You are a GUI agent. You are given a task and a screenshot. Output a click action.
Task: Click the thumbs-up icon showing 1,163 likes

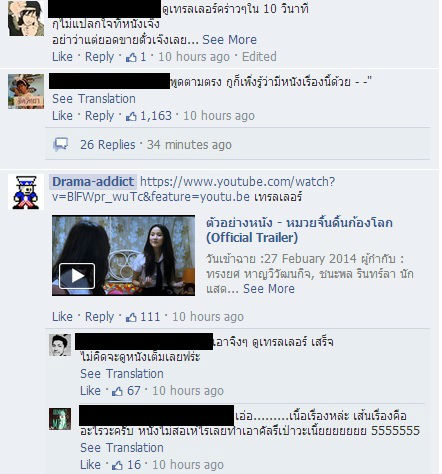[131, 116]
